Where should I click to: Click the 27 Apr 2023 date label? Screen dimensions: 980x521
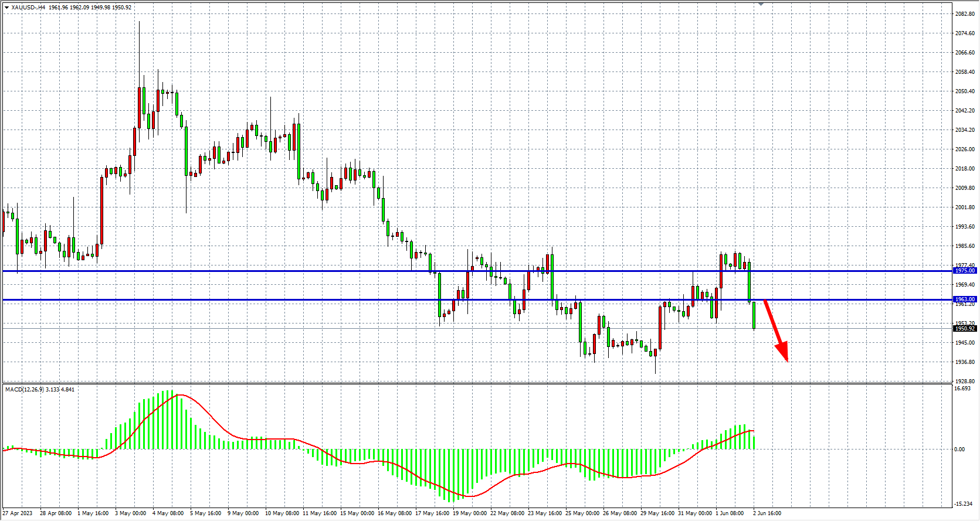[x=18, y=513]
